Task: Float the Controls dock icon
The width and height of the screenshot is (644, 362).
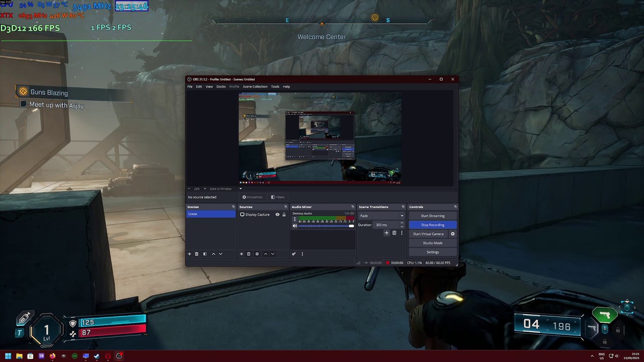Action: 455,207
